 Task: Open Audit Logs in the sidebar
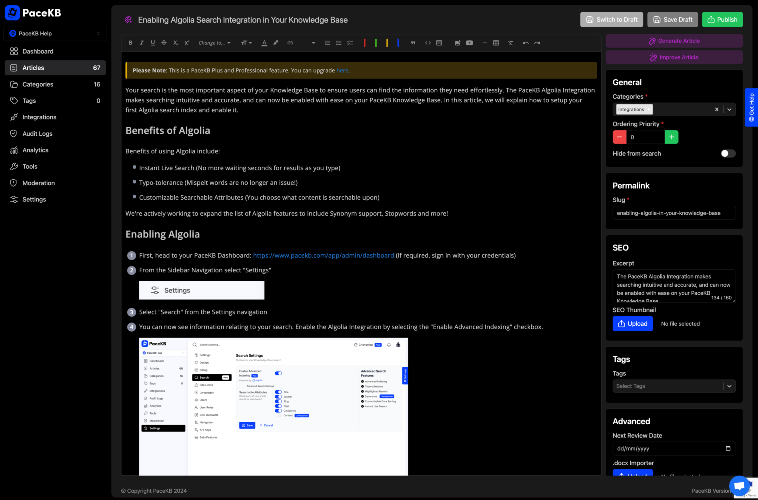coord(55,133)
